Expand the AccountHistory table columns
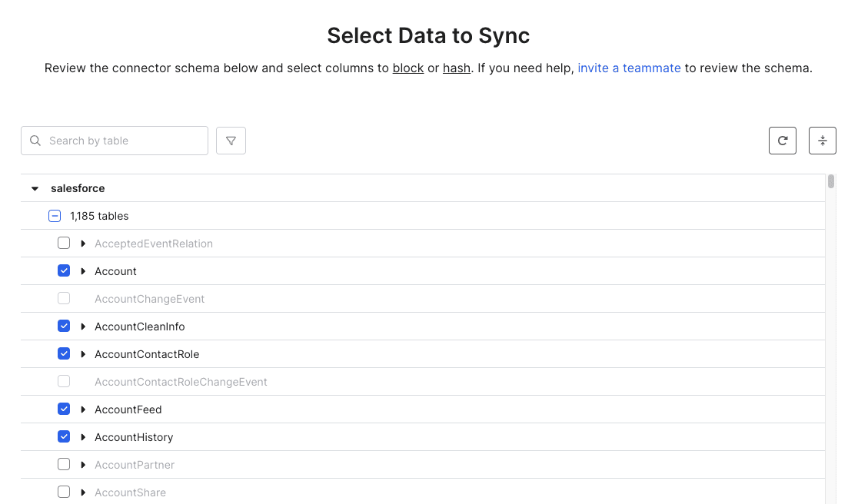Image resolution: width=848 pixels, height=504 pixels. point(83,437)
